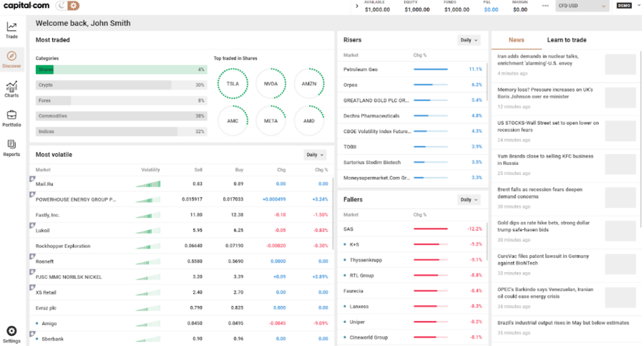Select the AMD top traded circle
The width and height of the screenshot is (644, 346).
309,120
